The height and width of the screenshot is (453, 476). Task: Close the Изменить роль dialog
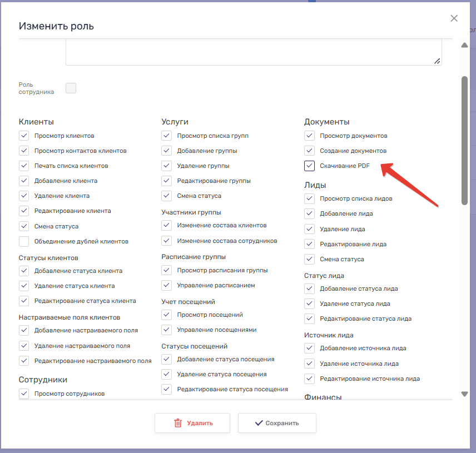(x=454, y=18)
